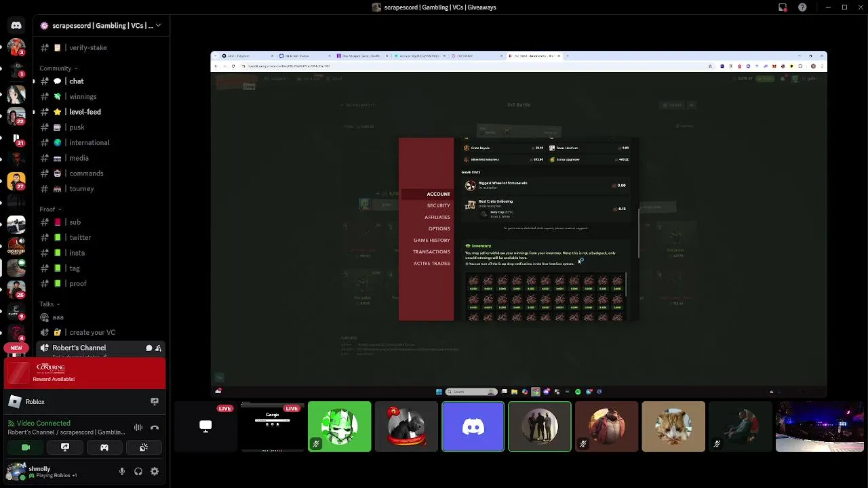Click the shmolly user avatar
Image resolution: width=868 pixels, height=488 pixels.
16,471
